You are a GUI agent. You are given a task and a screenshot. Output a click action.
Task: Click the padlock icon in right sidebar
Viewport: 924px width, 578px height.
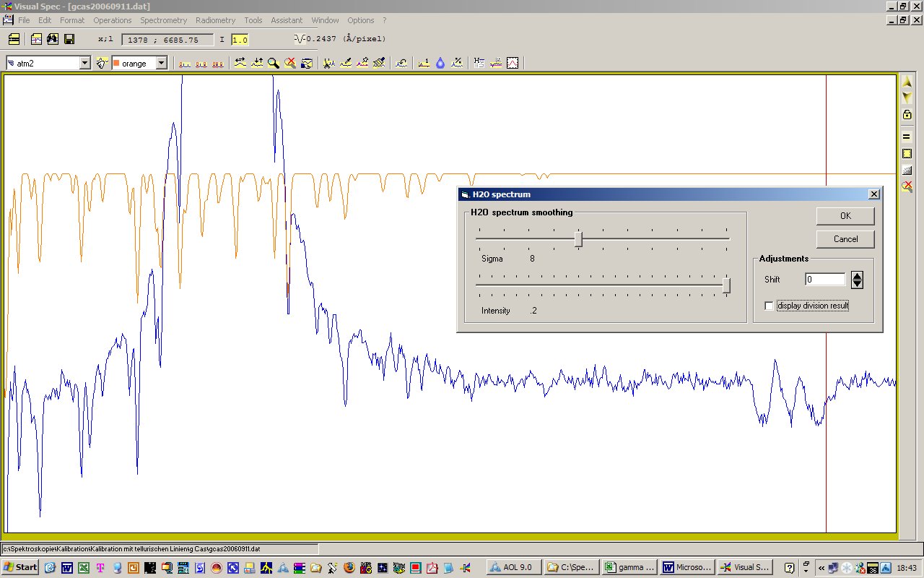point(907,115)
